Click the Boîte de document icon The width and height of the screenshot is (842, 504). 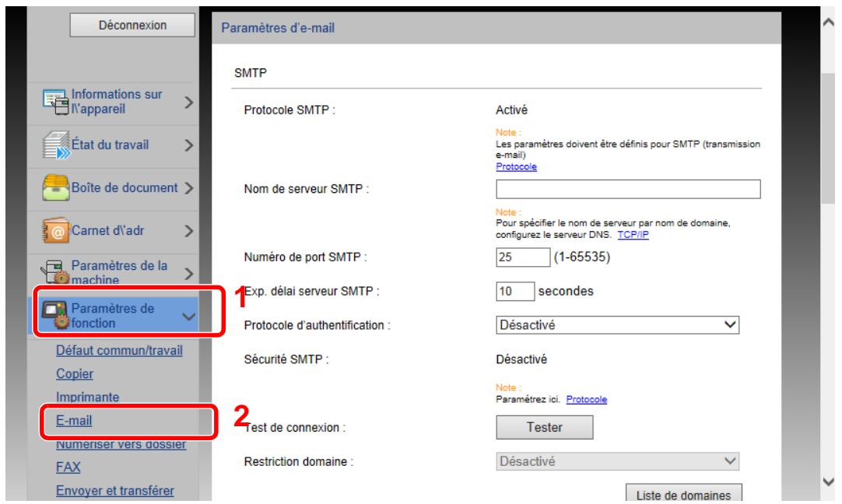(x=56, y=187)
